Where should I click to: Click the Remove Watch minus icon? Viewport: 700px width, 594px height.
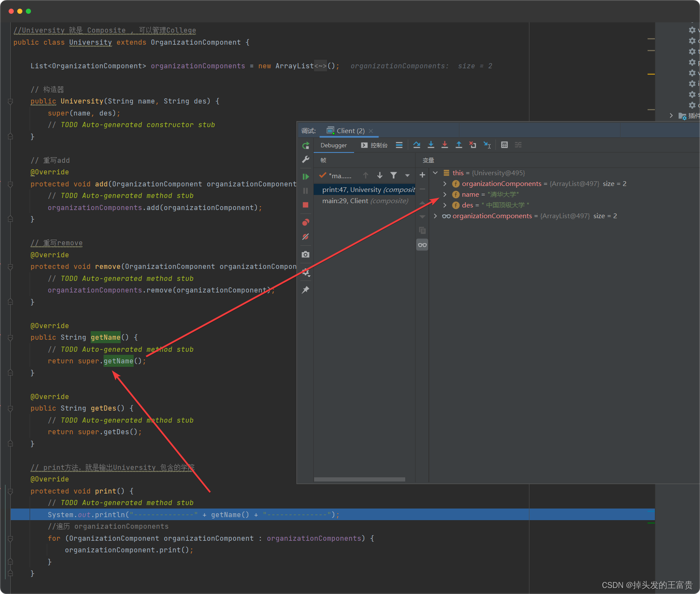click(422, 189)
